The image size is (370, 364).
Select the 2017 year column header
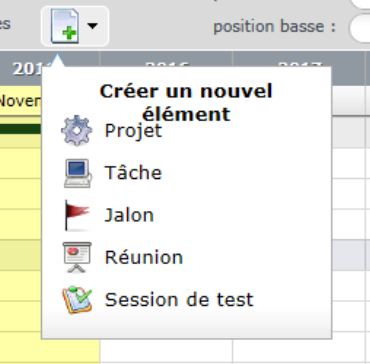click(x=299, y=63)
